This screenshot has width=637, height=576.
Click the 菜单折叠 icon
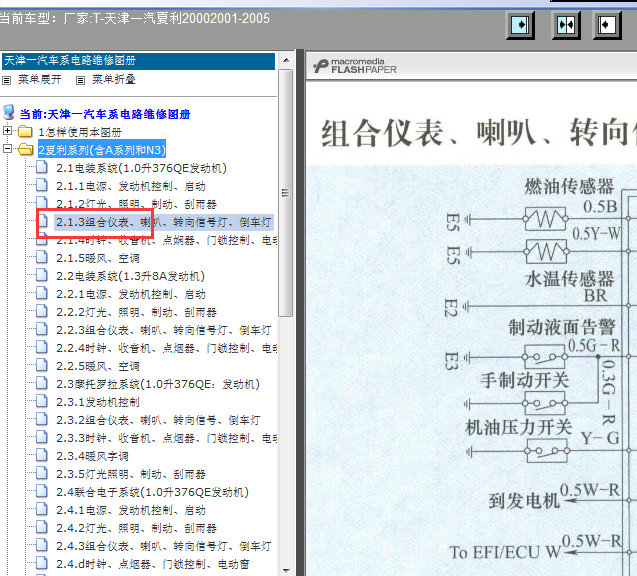(80, 80)
